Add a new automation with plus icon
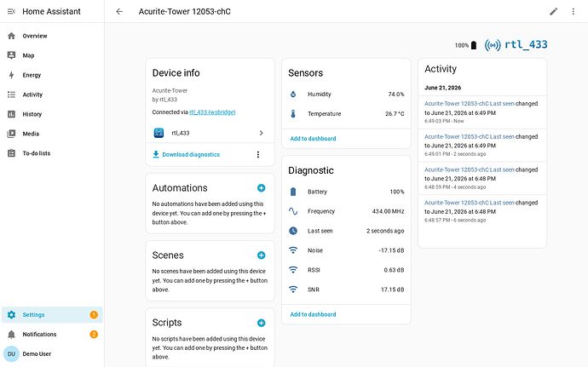Image resolution: width=588 pixels, height=367 pixels. pos(262,188)
